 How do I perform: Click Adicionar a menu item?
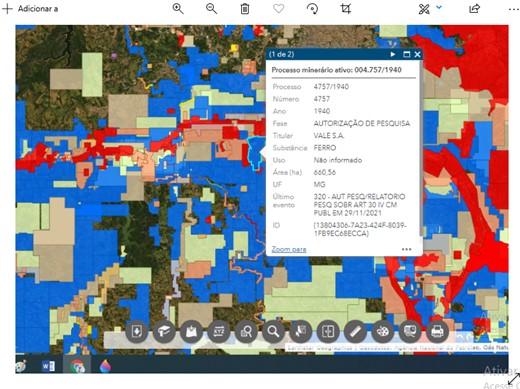[x=30, y=9]
